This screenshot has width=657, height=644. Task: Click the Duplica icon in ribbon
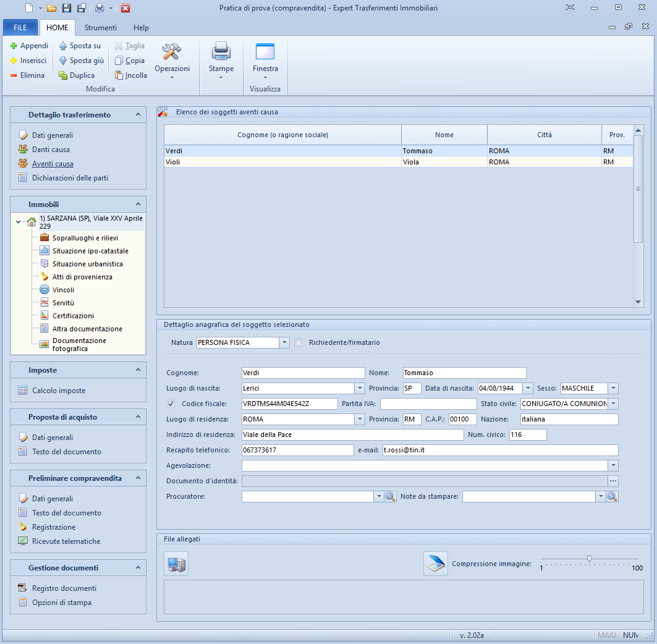click(63, 75)
